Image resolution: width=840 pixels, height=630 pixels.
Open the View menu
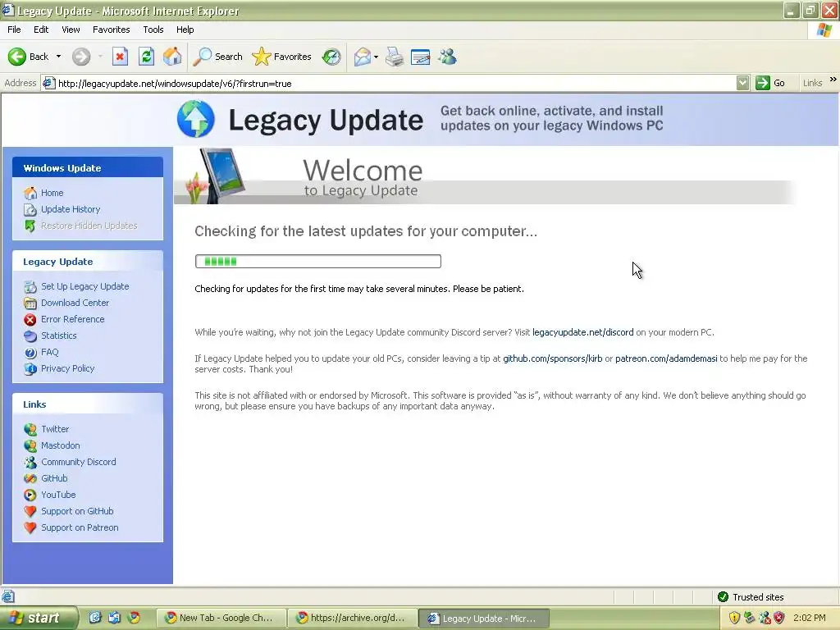pos(71,30)
